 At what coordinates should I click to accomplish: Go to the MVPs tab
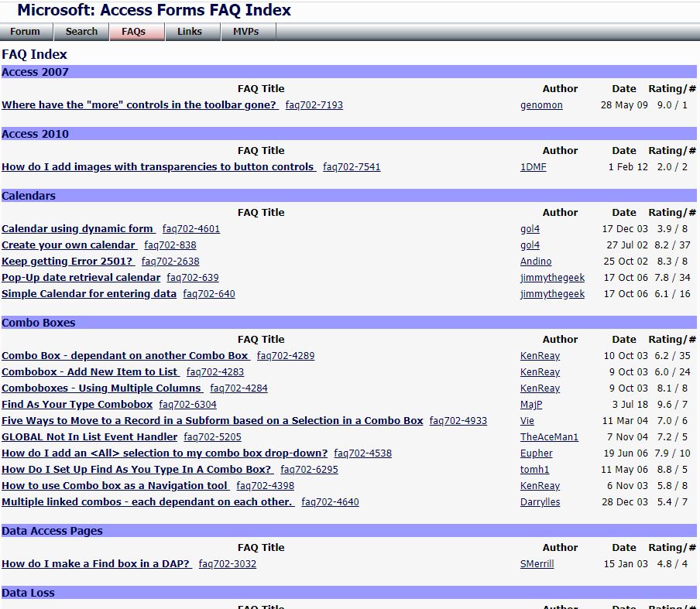pyautogui.click(x=245, y=32)
